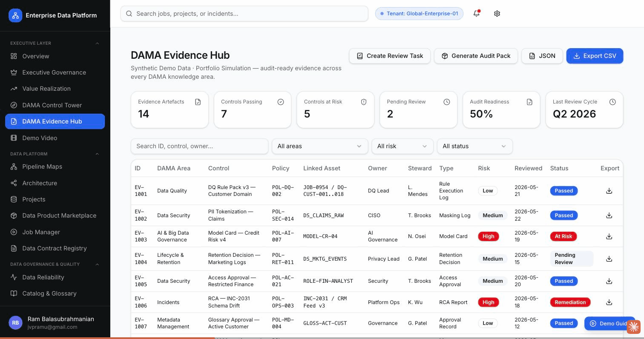Download evidence for row EV-1001
This screenshot has width=644, height=339.
pyautogui.click(x=609, y=191)
